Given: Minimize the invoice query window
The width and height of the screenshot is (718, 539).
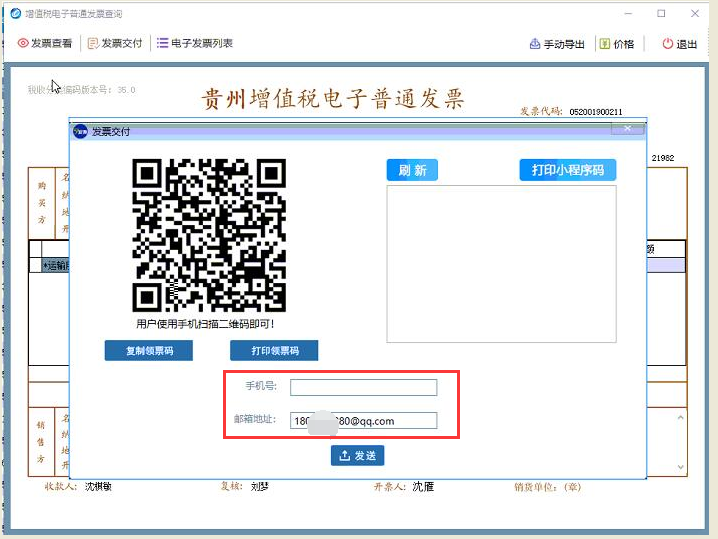Looking at the screenshot, I should [628, 14].
